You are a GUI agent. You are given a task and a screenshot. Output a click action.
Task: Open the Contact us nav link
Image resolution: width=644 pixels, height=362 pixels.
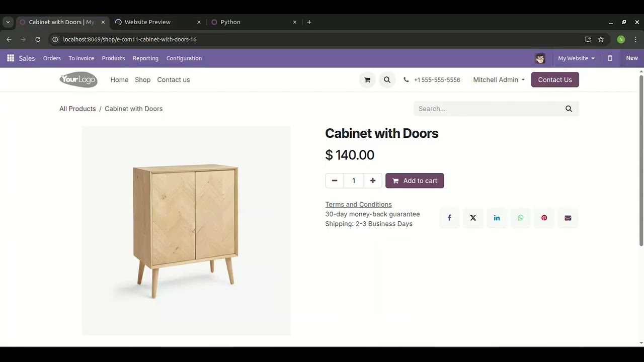click(x=174, y=80)
